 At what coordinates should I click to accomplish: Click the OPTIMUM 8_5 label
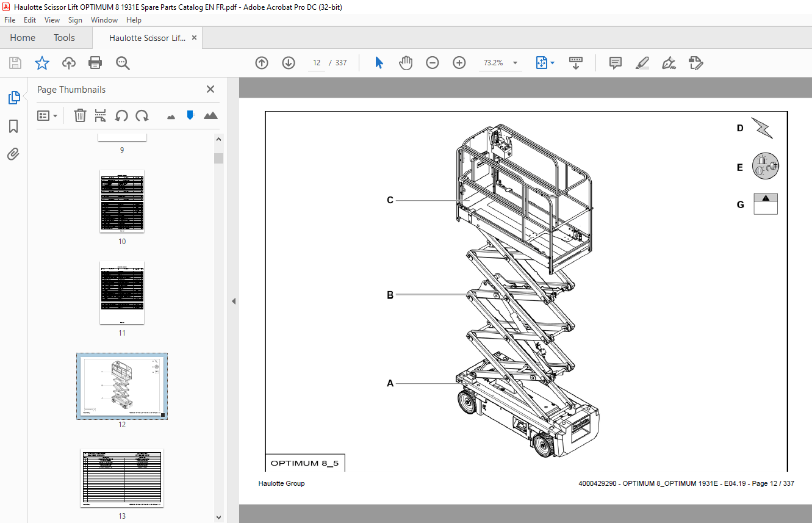[x=304, y=463]
